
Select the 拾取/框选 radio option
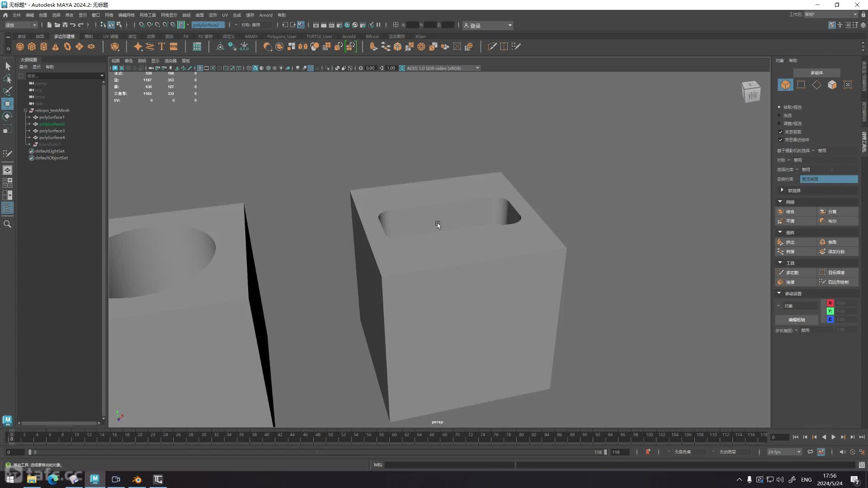coord(779,107)
